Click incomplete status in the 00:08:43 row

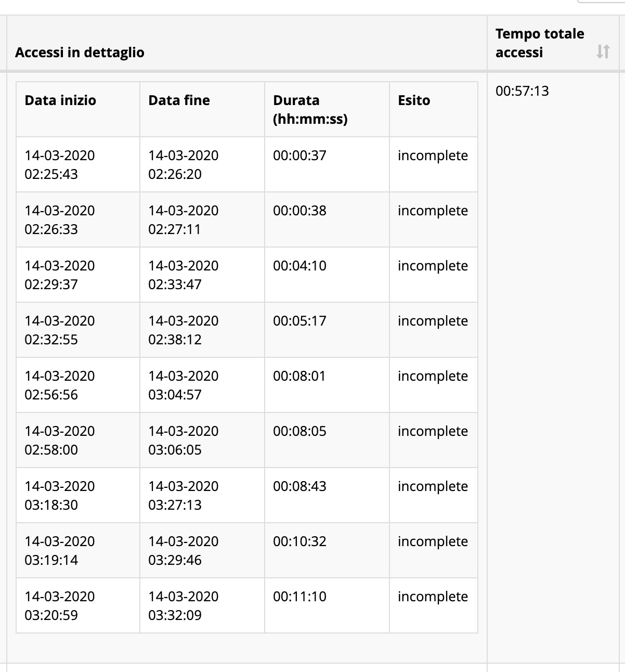(433, 486)
